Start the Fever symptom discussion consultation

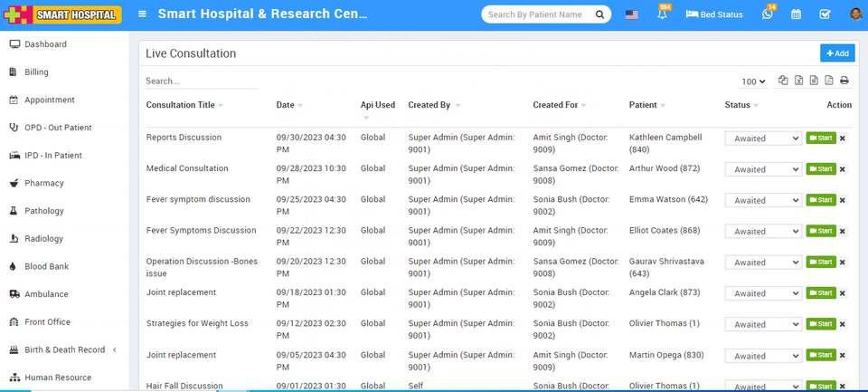(821, 200)
